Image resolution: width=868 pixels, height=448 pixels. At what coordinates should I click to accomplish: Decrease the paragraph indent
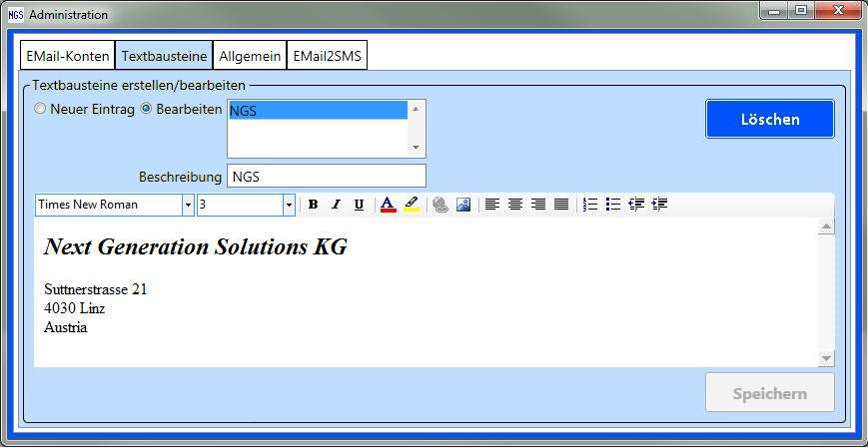(636, 205)
